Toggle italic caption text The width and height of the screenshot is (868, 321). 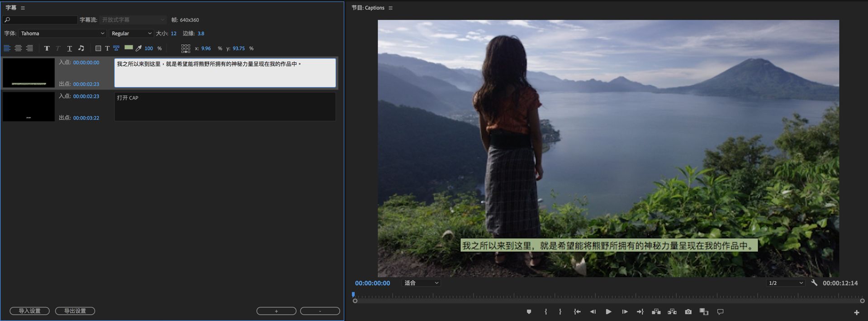tap(58, 48)
